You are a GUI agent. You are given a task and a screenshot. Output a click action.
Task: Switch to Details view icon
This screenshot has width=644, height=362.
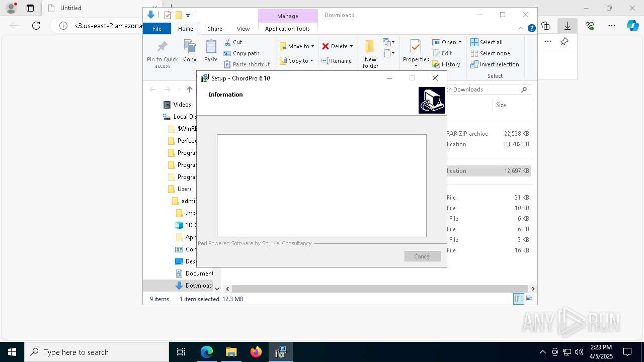pos(519,299)
